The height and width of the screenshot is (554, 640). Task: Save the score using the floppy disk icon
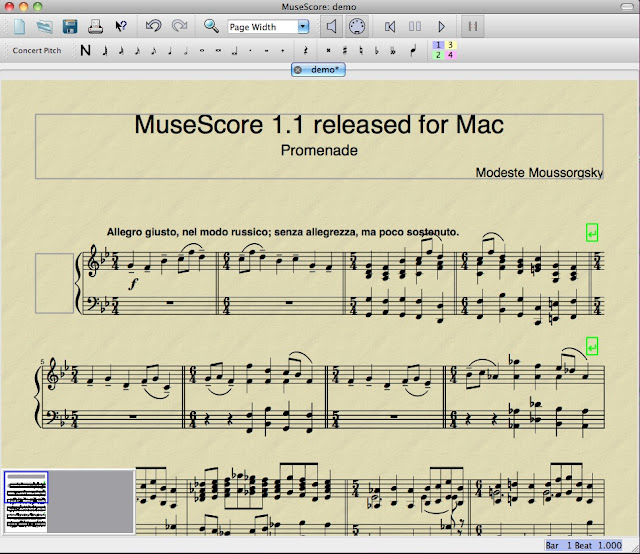[70, 27]
